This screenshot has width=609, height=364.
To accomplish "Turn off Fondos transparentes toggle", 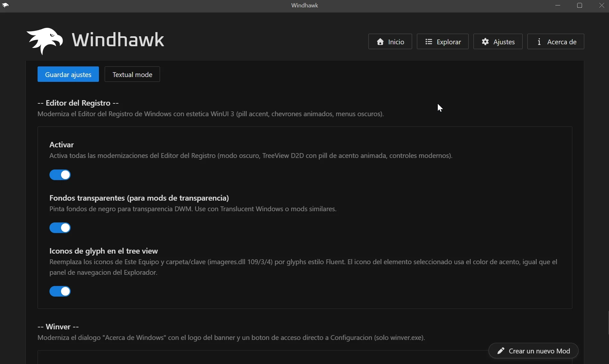I will click(60, 228).
